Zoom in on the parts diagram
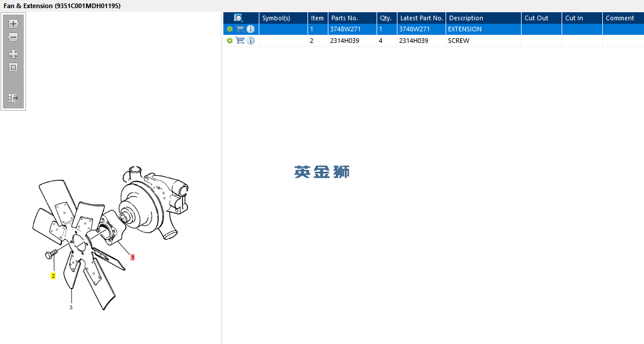 pyautogui.click(x=13, y=24)
